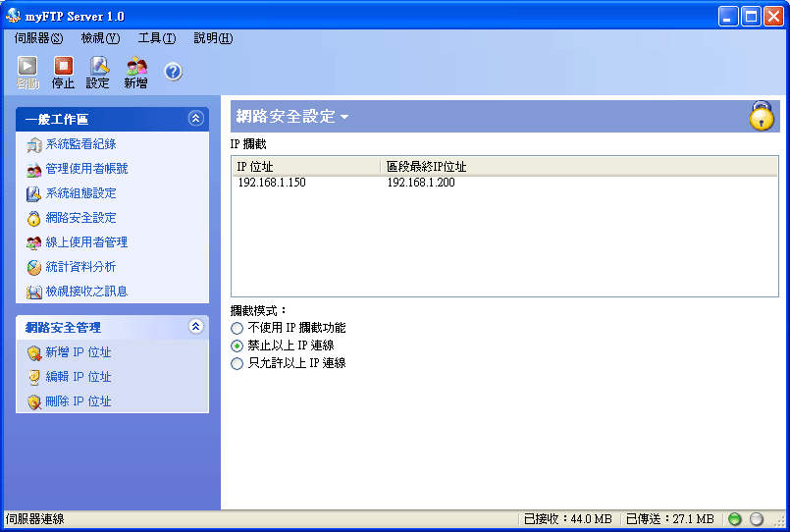The image size is (790, 532).
Task: Open the 工具(T) menu
Action: 157,38
